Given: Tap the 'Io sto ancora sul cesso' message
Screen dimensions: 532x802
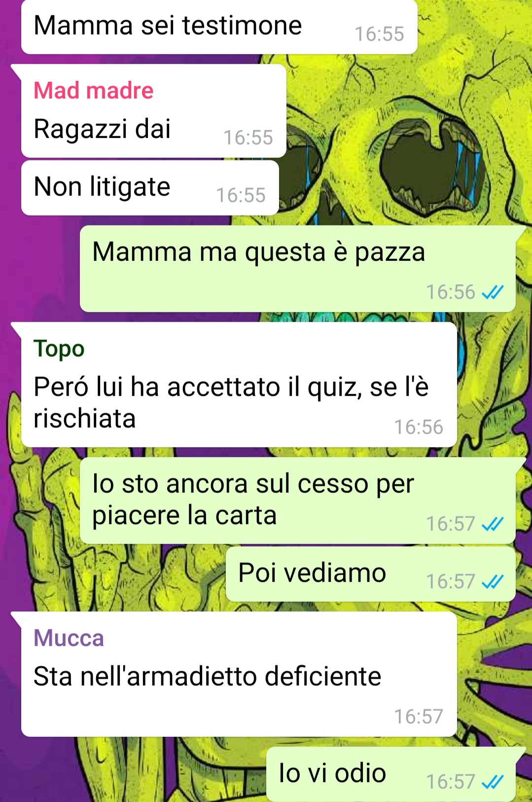Looking at the screenshot, I should pos(298,501).
